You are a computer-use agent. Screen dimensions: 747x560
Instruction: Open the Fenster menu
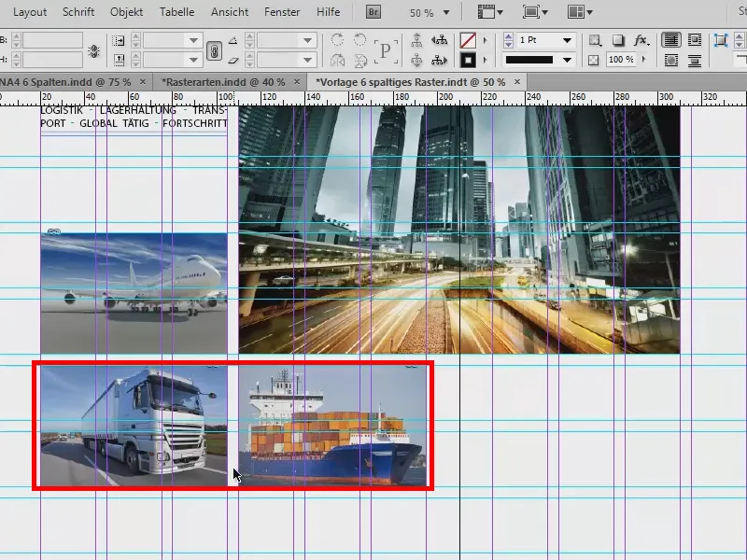[x=282, y=12]
